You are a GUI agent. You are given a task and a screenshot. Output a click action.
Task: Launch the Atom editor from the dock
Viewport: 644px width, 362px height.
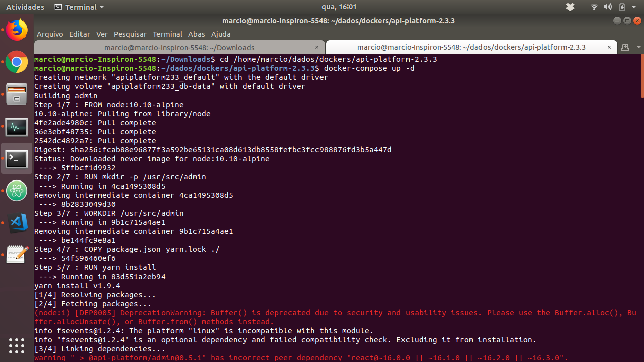17,191
